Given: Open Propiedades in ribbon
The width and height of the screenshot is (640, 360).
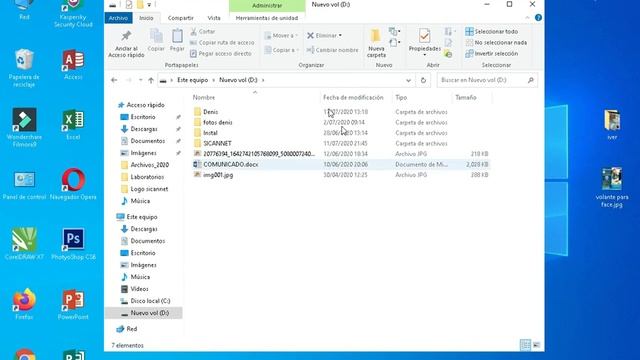Looking at the screenshot, I should click(424, 42).
